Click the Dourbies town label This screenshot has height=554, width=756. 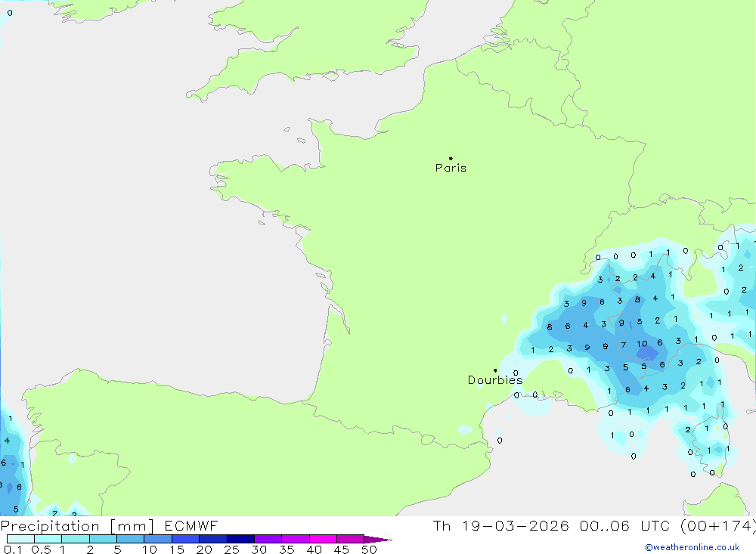point(495,380)
